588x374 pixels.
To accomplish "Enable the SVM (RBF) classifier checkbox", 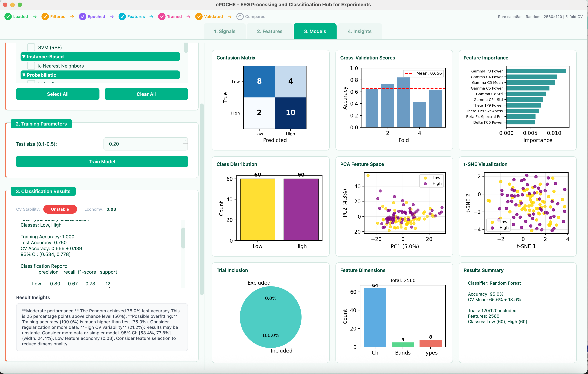I will pos(31,47).
